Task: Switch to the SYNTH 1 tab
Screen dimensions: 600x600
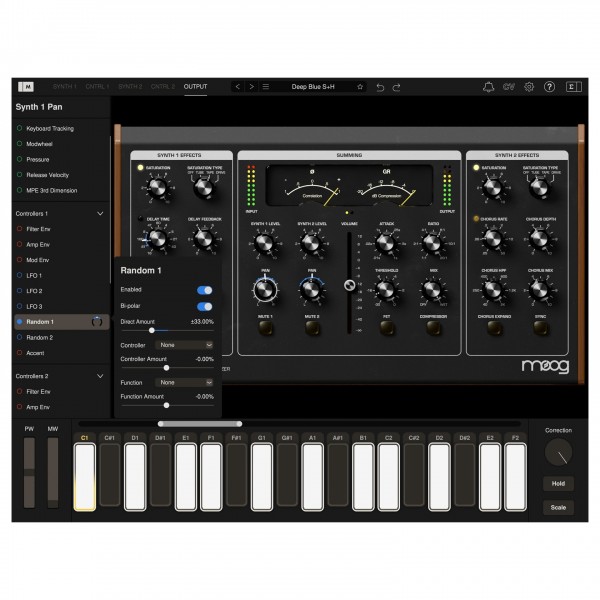Action: 65,87
